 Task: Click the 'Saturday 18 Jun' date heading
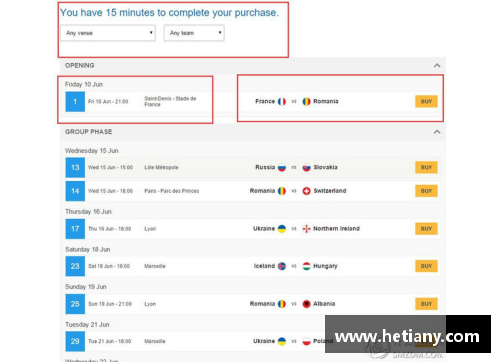[88, 249]
